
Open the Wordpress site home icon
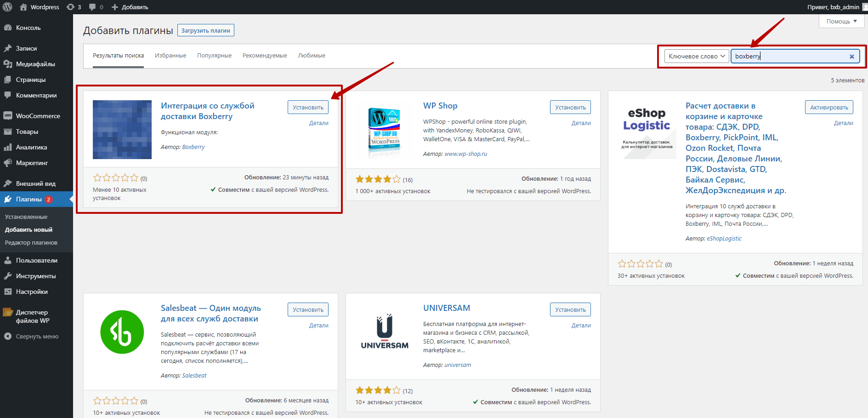[23, 7]
